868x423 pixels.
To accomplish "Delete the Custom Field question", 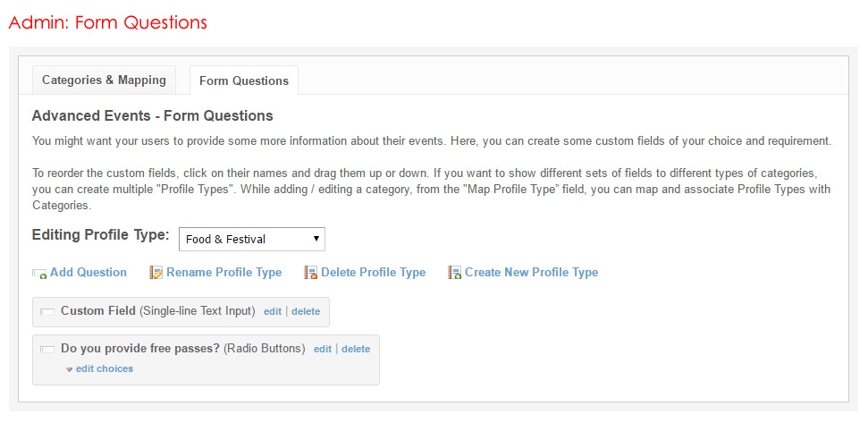I will click(x=306, y=311).
